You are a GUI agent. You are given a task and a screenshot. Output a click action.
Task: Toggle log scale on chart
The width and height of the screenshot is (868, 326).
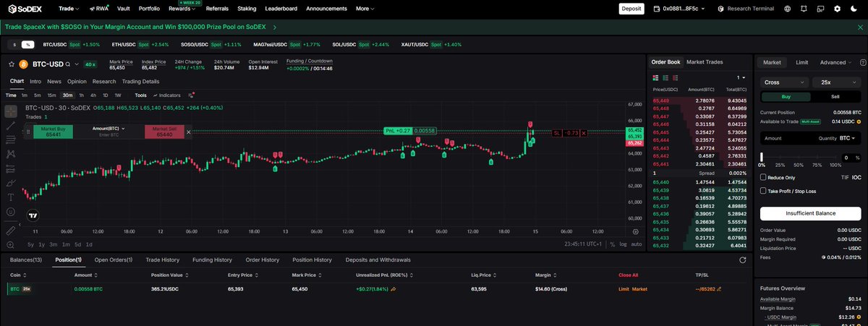[x=623, y=244]
